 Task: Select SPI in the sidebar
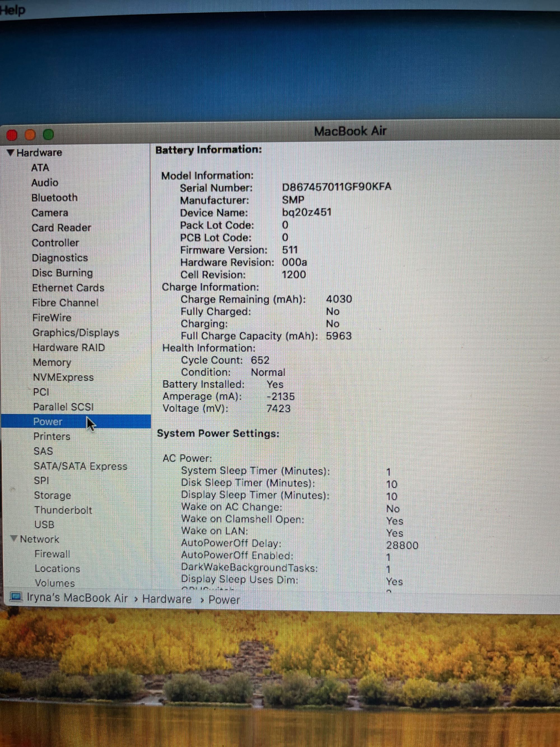pyautogui.click(x=41, y=481)
